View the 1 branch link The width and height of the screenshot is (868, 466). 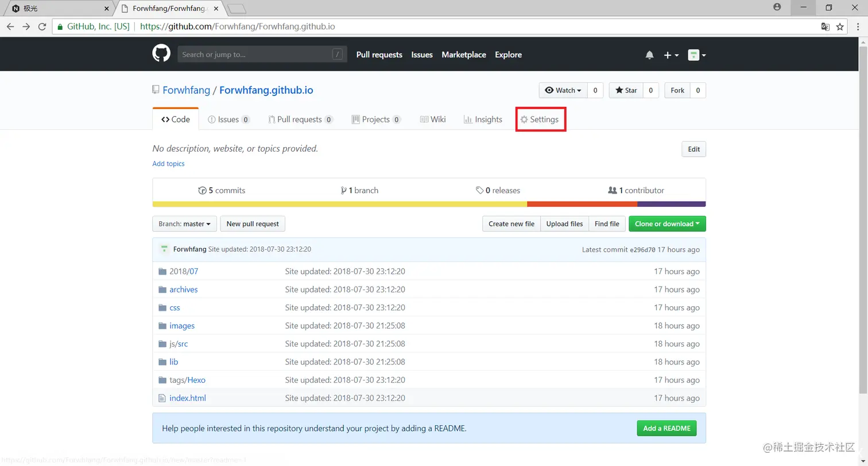(x=359, y=190)
